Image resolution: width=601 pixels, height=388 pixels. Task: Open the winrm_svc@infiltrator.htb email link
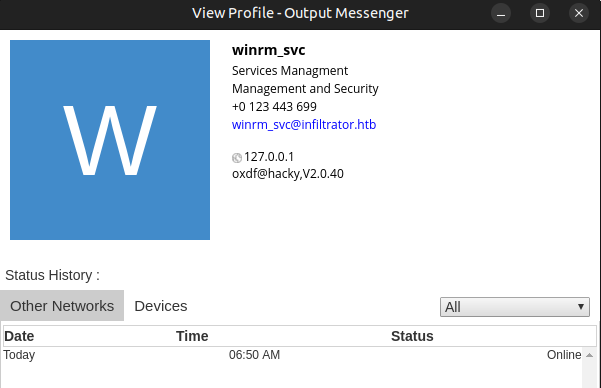[304, 125]
